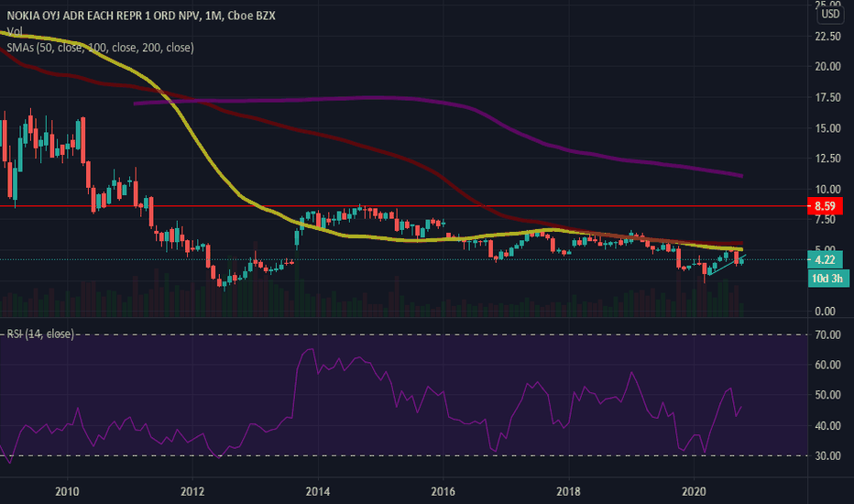Screen dimensions: 854x504
Task: Click the 20.00 price axis label
Action: 827,67
